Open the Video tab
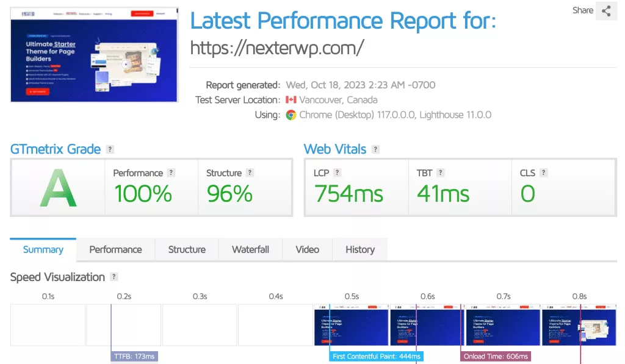Viewport: 625px width, 364px height. [308, 250]
